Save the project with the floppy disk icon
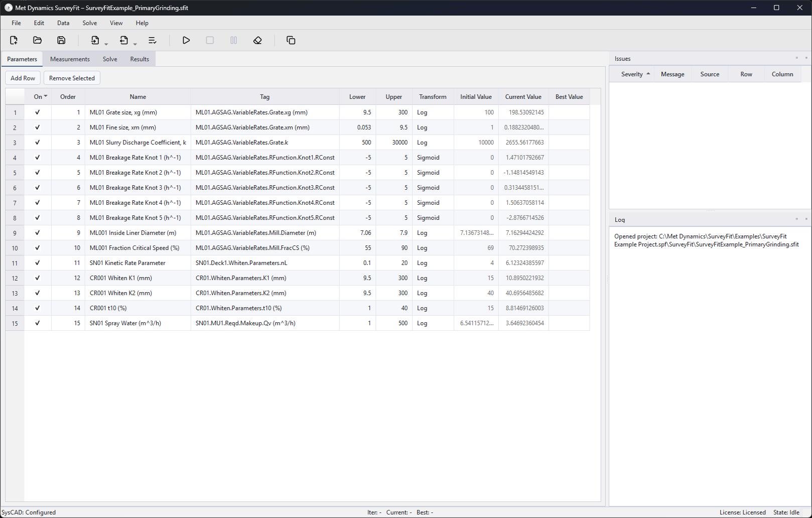 [61, 40]
